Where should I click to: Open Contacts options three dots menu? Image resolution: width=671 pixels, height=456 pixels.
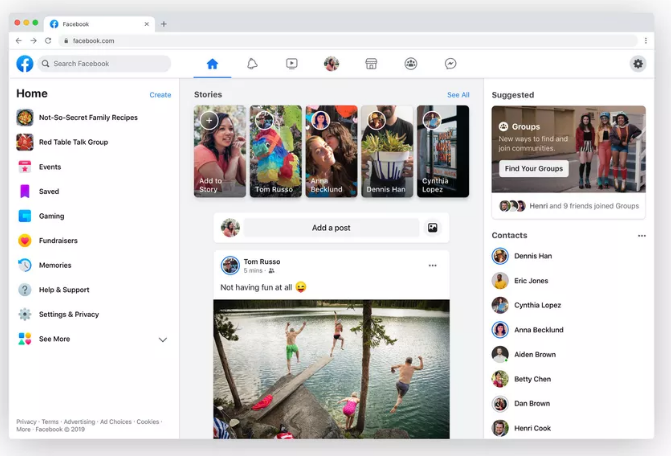(x=641, y=236)
